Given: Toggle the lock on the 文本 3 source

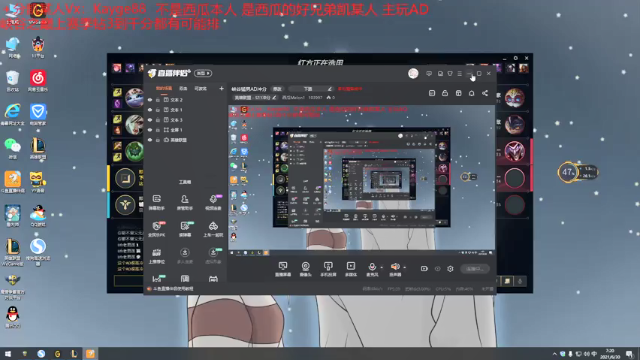Looking at the screenshot, I should point(158,120).
